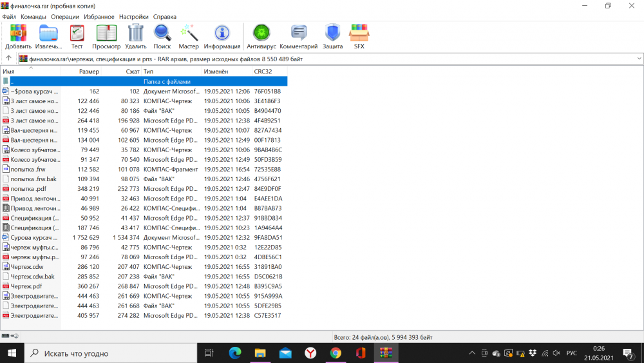This screenshot has height=363, width=644.
Task: Go up one folder level arrow
Action: pos(8,59)
